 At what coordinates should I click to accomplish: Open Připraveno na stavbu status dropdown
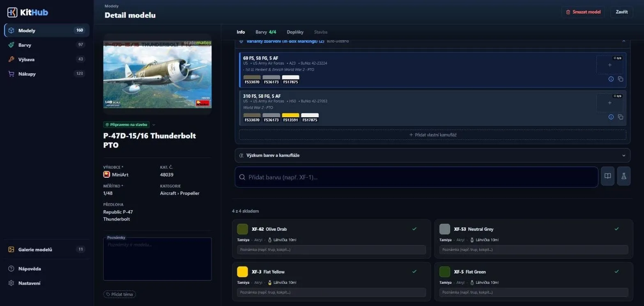129,125
